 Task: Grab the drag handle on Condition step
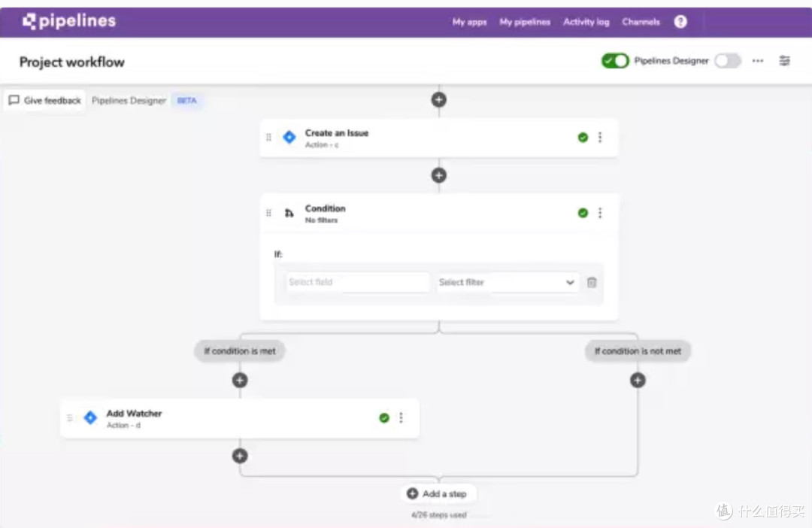[x=268, y=213]
